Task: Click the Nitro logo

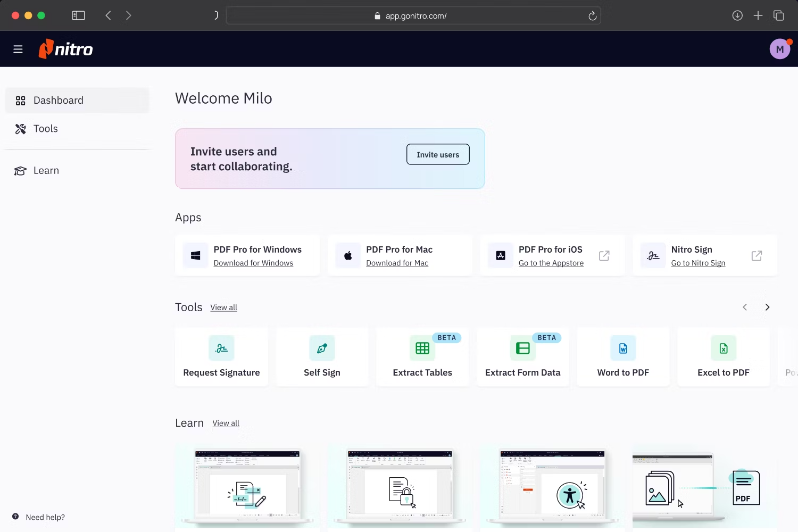Action: tap(66, 49)
